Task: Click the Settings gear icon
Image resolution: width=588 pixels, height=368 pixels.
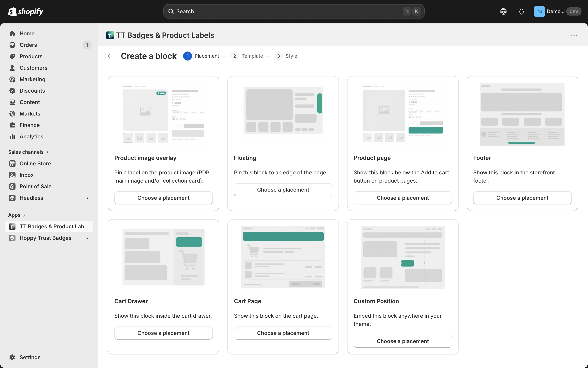Action: tap(12, 357)
